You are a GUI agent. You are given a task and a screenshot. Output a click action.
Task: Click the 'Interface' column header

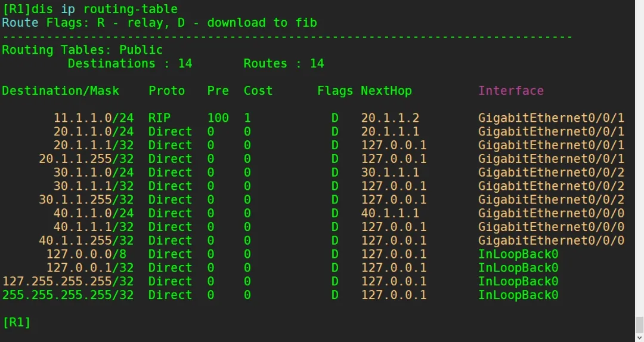(x=511, y=91)
